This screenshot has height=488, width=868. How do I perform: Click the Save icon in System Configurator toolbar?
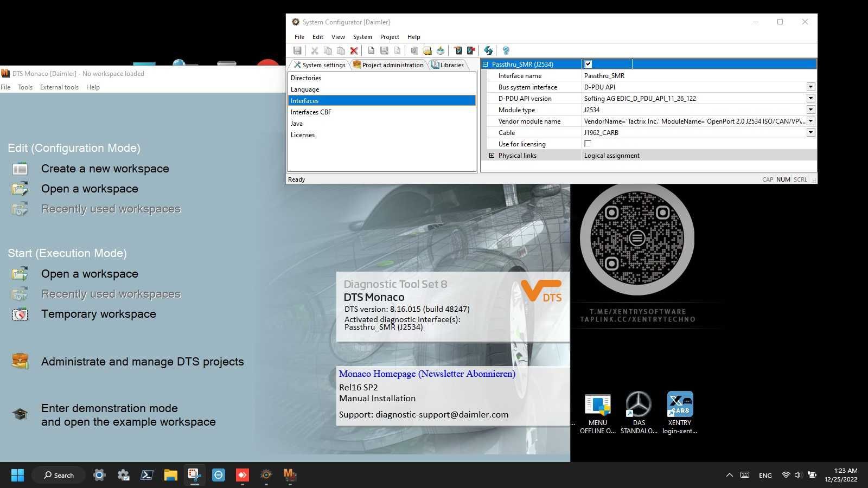pyautogui.click(x=297, y=50)
